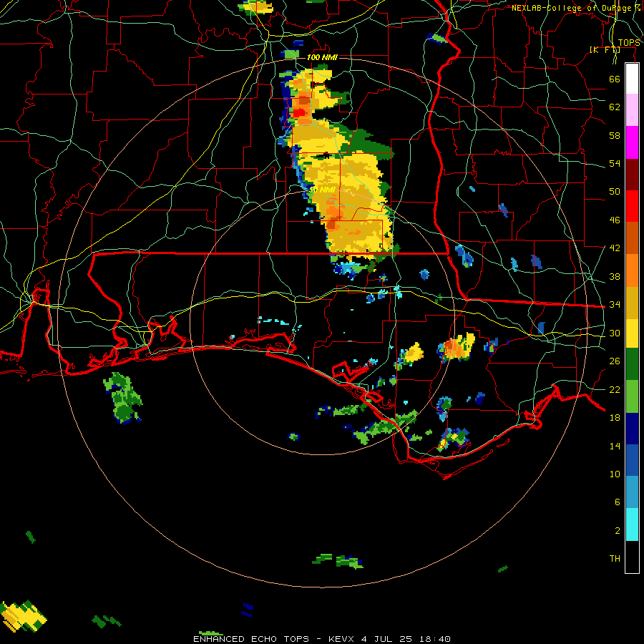
Task: Click the bright red storm core in northern echo
Action: (298, 112)
